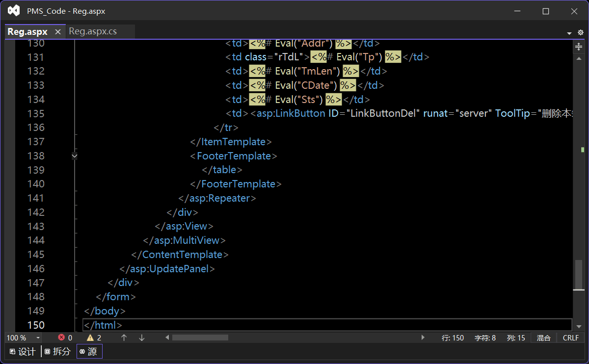Viewport: 589px width, 364px height.
Task: Collapse the FooterTemplate block at line 138
Action: click(x=74, y=156)
